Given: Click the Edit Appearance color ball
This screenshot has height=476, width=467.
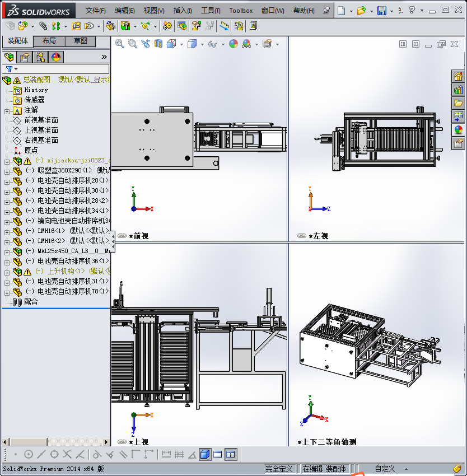Looking at the screenshot, I should point(233,44).
